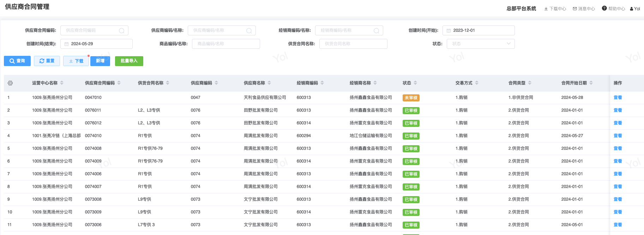Open calendar icon for 创建时间(开始)
The width and height of the screenshot is (644, 235).
[449, 31]
